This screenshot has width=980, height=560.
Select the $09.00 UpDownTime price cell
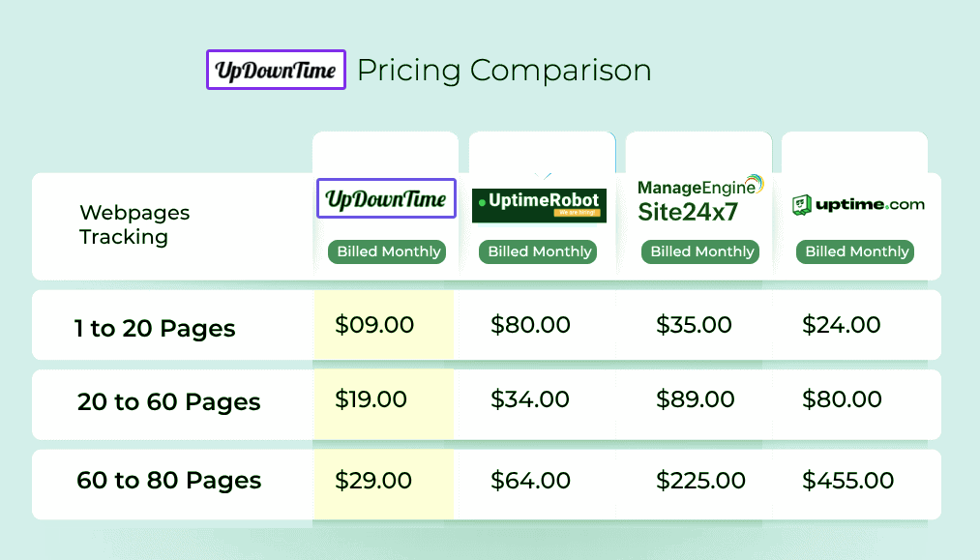coord(374,325)
